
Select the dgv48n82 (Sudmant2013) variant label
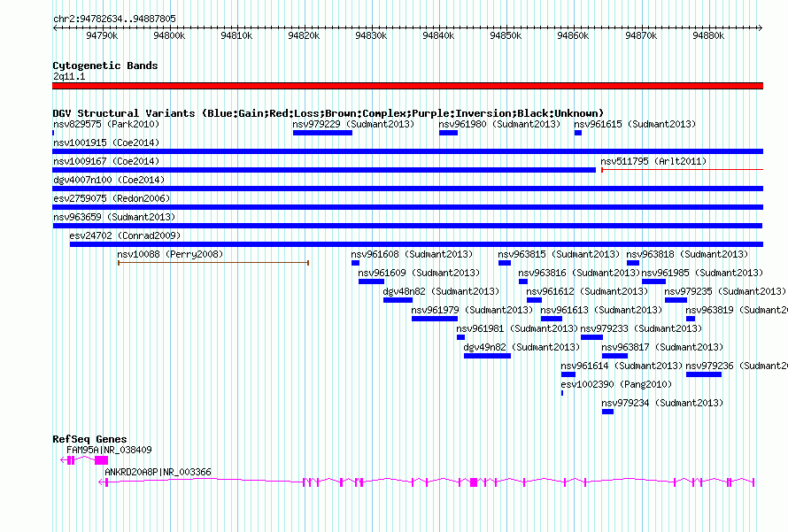441,291
